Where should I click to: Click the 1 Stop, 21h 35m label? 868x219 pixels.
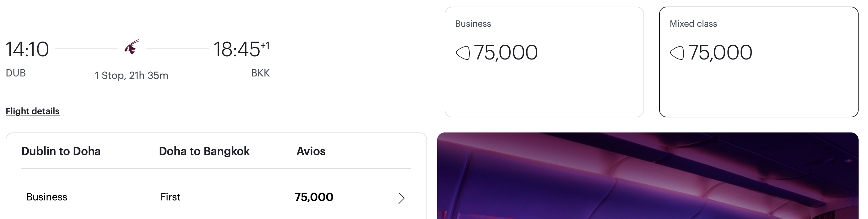tap(131, 75)
